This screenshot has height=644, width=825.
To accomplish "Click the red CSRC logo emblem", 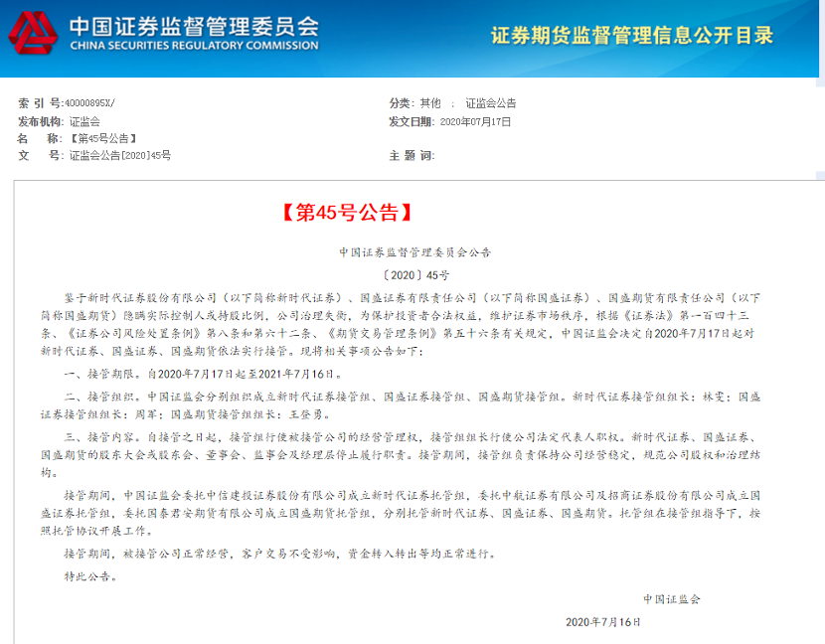I will pyautogui.click(x=33, y=32).
